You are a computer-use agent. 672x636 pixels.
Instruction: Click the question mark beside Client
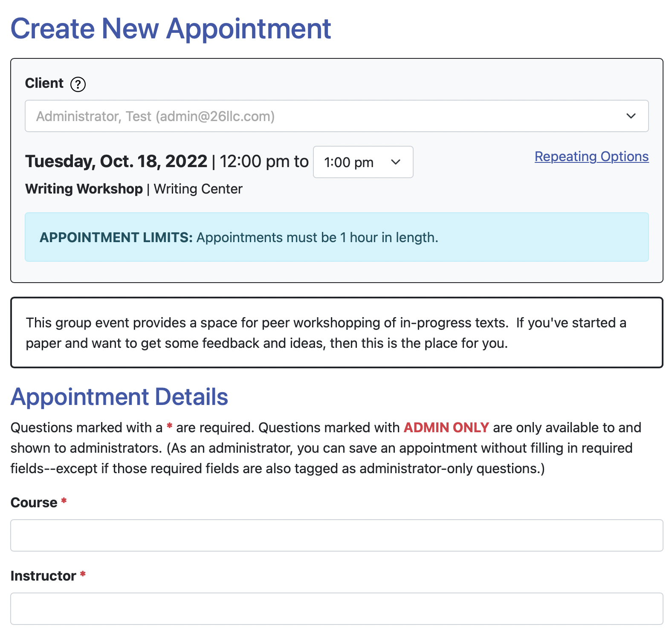[78, 84]
